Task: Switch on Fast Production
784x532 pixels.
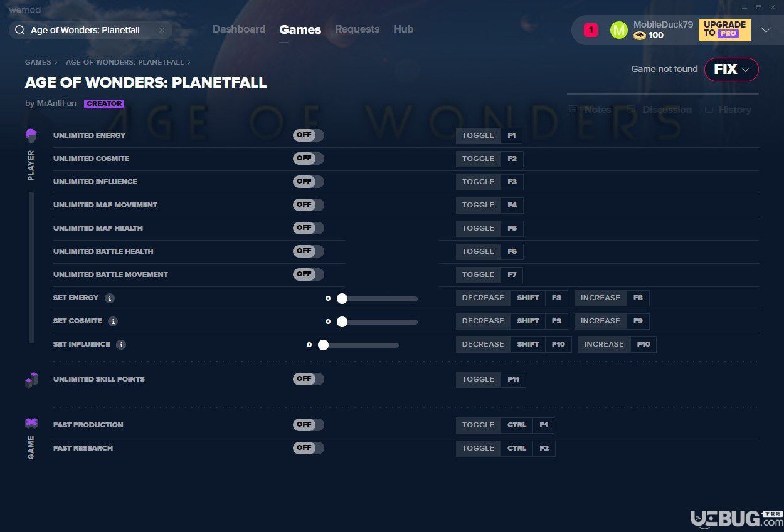Action: pos(309,425)
